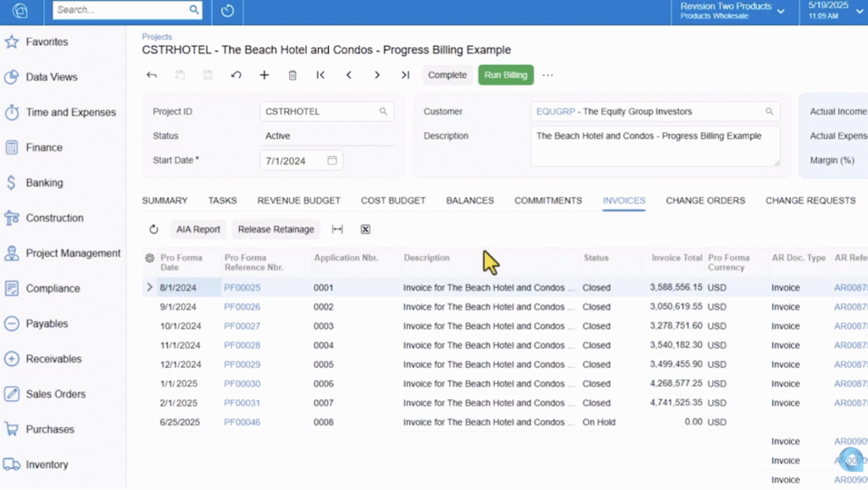868x490 pixels.
Task: Click the Complete button
Action: [x=448, y=75]
